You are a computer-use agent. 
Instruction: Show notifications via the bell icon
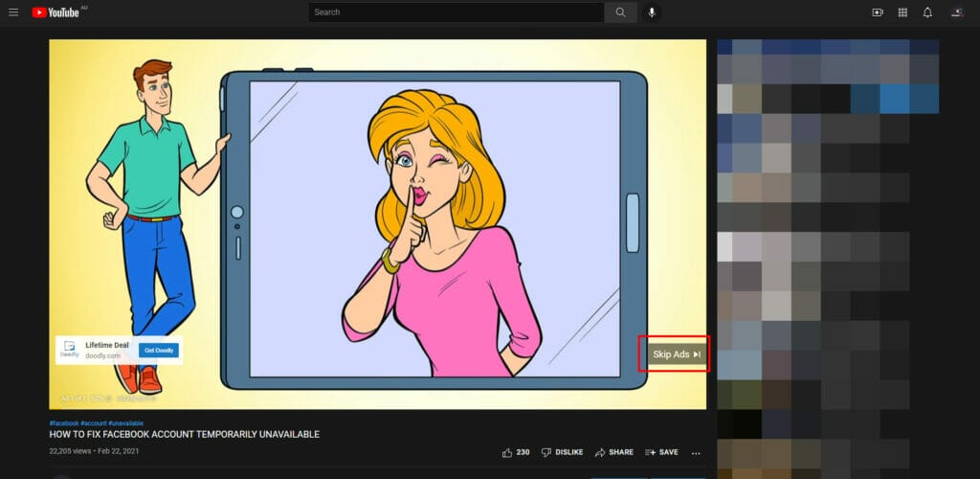927,11
